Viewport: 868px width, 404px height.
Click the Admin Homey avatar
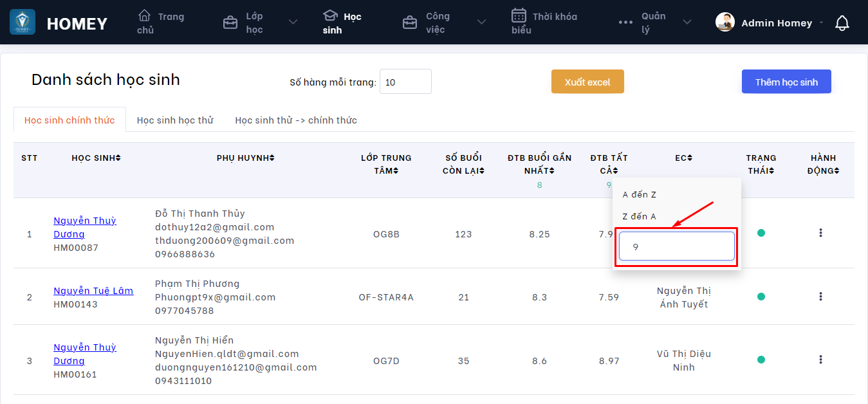[725, 23]
